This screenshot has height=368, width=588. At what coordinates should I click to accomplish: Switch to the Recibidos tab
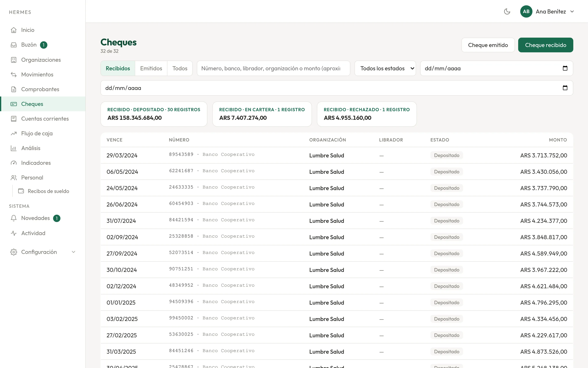click(x=118, y=68)
